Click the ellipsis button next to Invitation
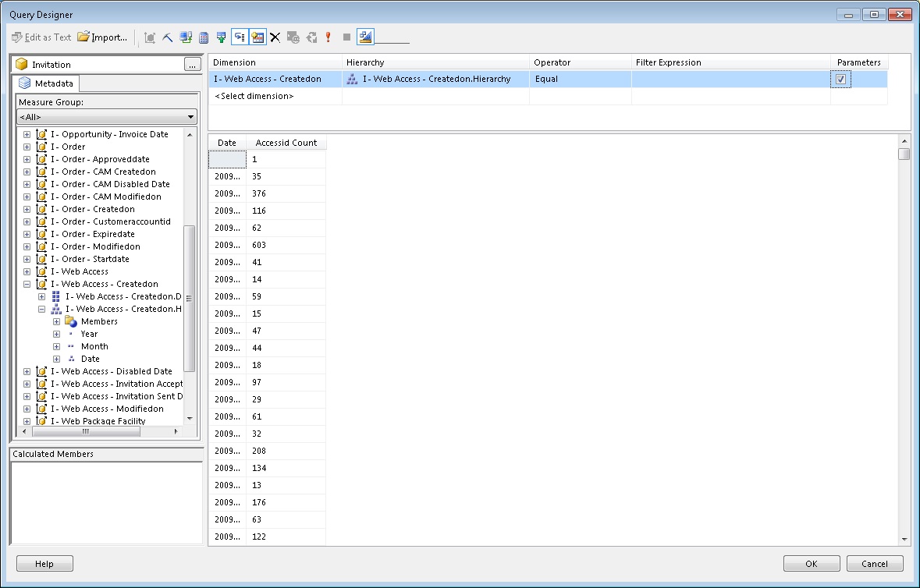 point(192,64)
